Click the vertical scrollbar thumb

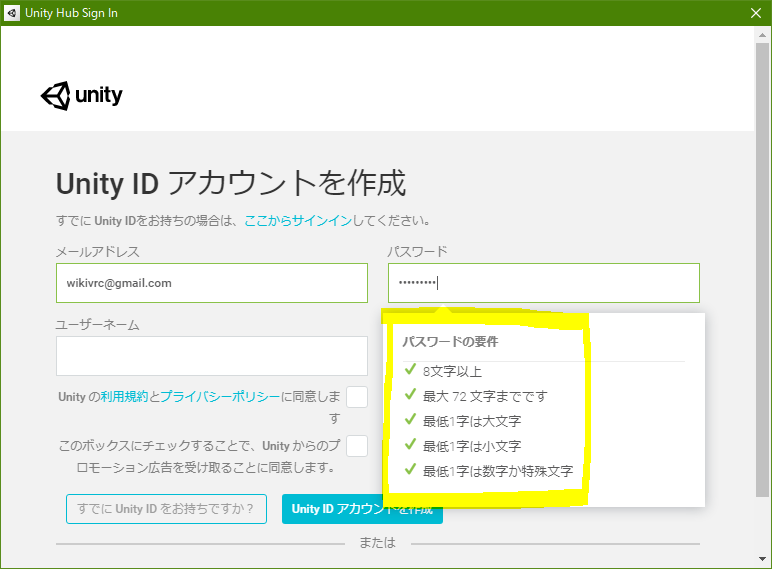[762, 270]
